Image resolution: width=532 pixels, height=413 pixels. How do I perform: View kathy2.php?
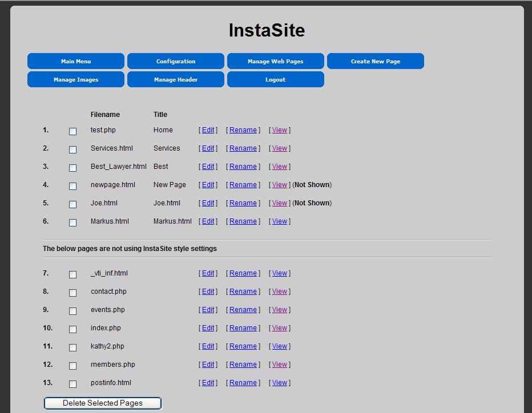pyautogui.click(x=280, y=346)
